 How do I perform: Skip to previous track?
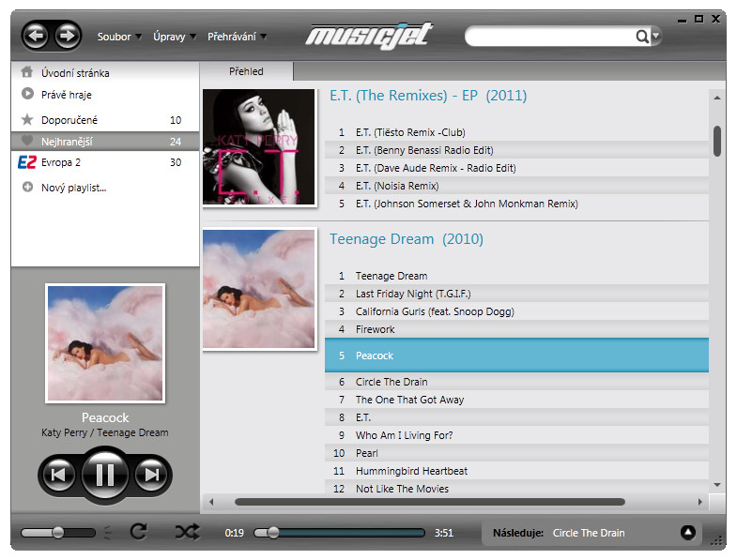[58, 475]
